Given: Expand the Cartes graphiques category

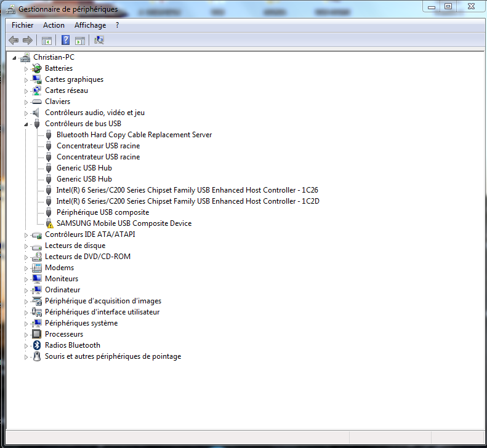Looking at the screenshot, I should (x=26, y=79).
